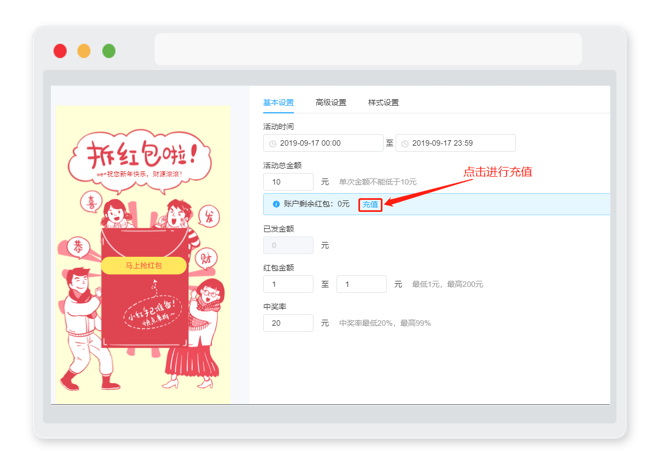Click the start time field 2019-09-17 00:00
The width and height of the screenshot is (660, 463).
click(323, 143)
